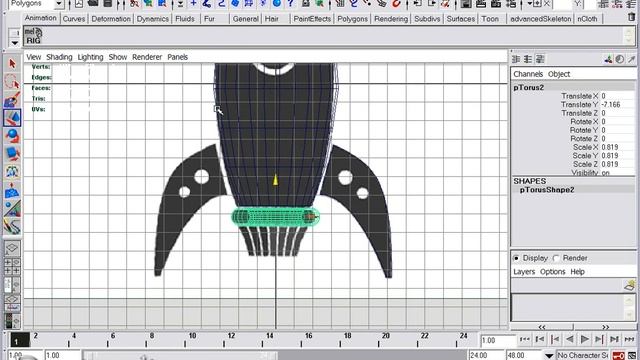Open the viewport Lighting menu

tap(90, 57)
